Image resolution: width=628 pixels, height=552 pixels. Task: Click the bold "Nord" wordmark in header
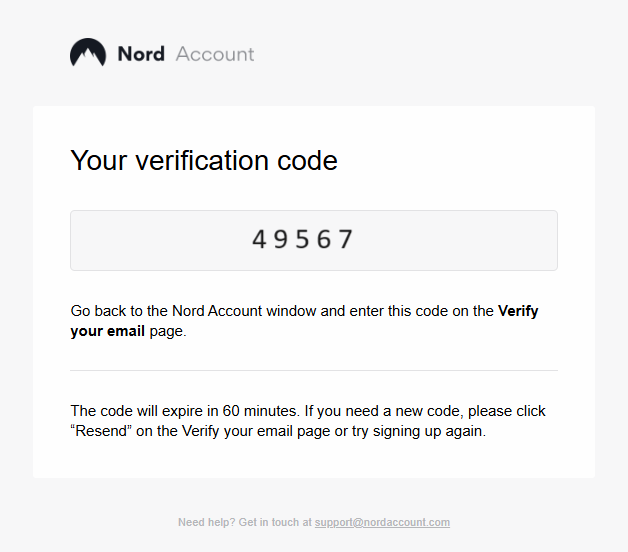(141, 54)
